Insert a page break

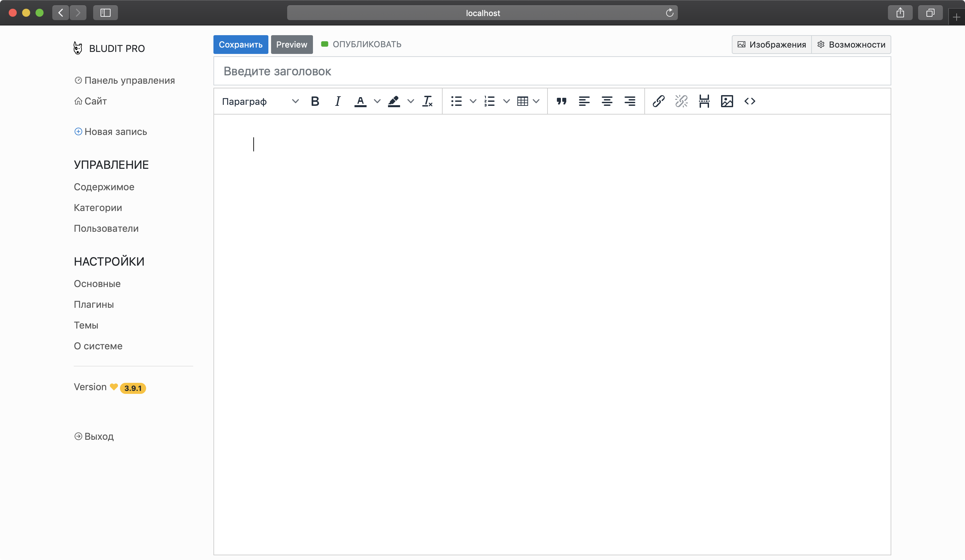704,101
